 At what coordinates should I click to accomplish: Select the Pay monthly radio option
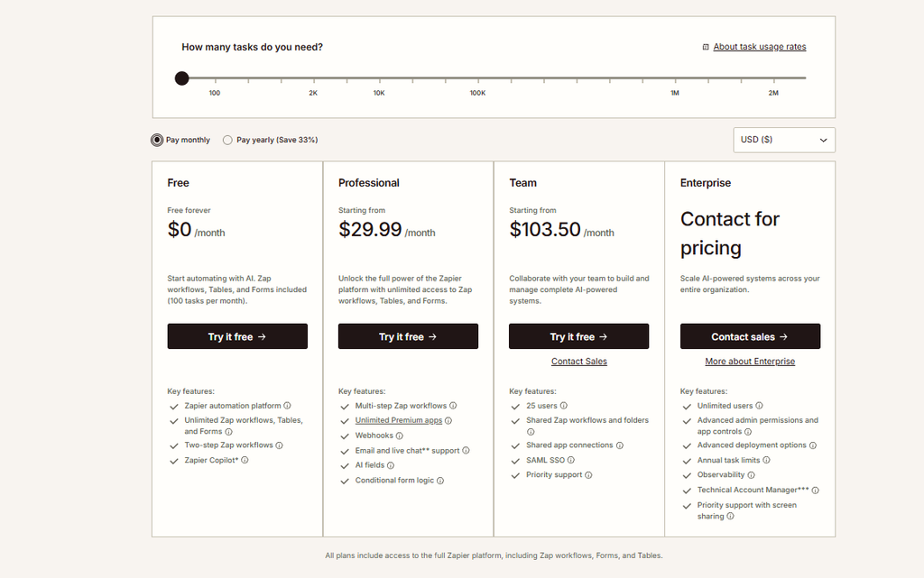[157, 140]
